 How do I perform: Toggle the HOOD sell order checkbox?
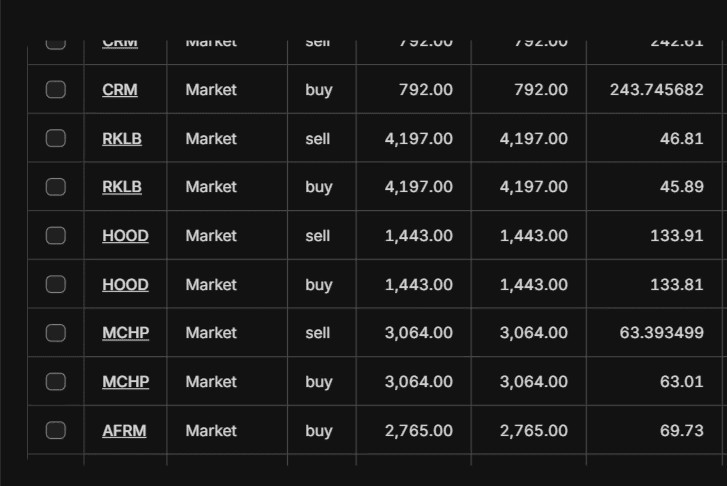(56, 236)
